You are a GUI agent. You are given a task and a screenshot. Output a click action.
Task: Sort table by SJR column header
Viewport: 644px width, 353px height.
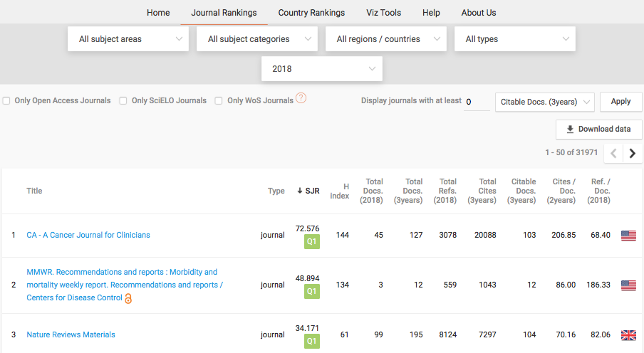click(x=308, y=191)
